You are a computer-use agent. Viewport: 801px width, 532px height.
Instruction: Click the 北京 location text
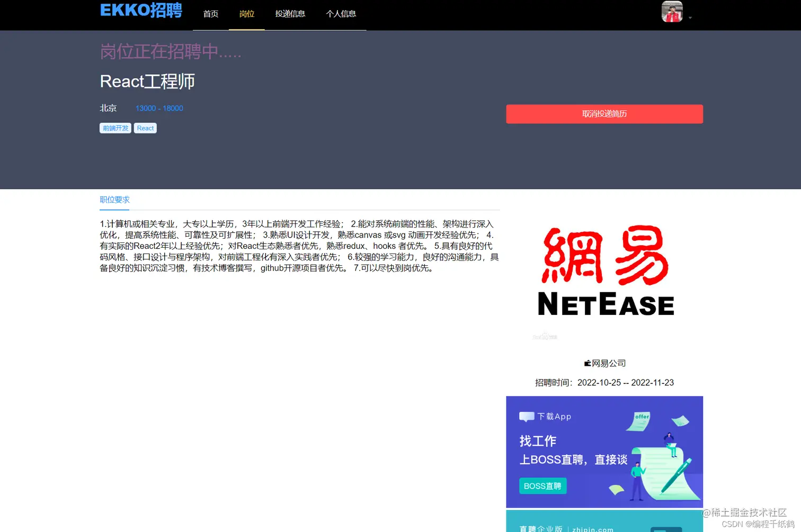tap(109, 108)
